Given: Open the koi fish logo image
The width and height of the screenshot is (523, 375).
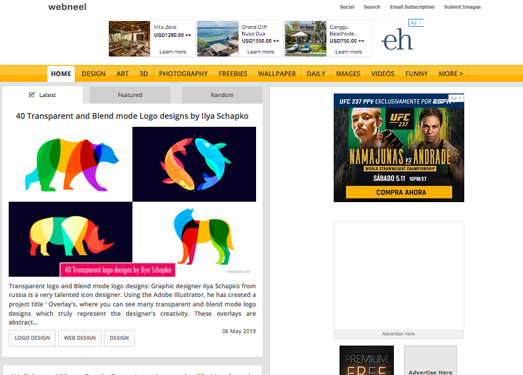Looking at the screenshot, I should tap(194, 164).
